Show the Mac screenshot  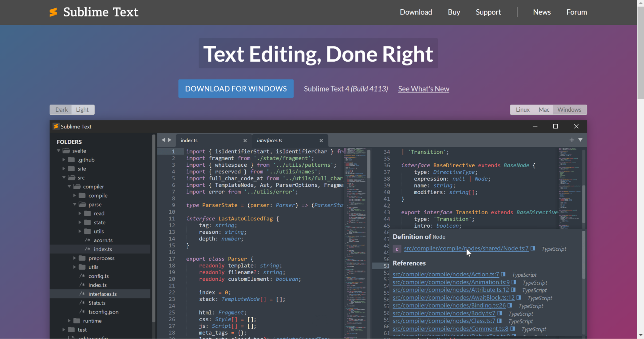(544, 110)
